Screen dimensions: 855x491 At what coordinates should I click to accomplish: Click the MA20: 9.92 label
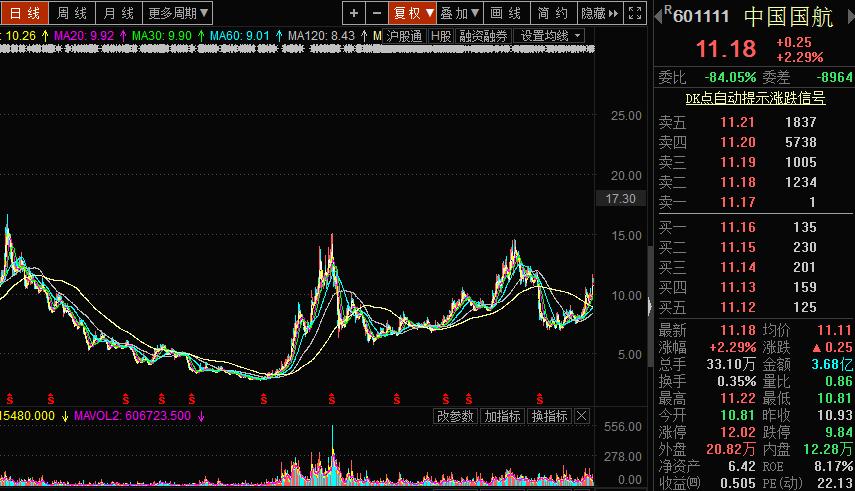[x=84, y=36]
